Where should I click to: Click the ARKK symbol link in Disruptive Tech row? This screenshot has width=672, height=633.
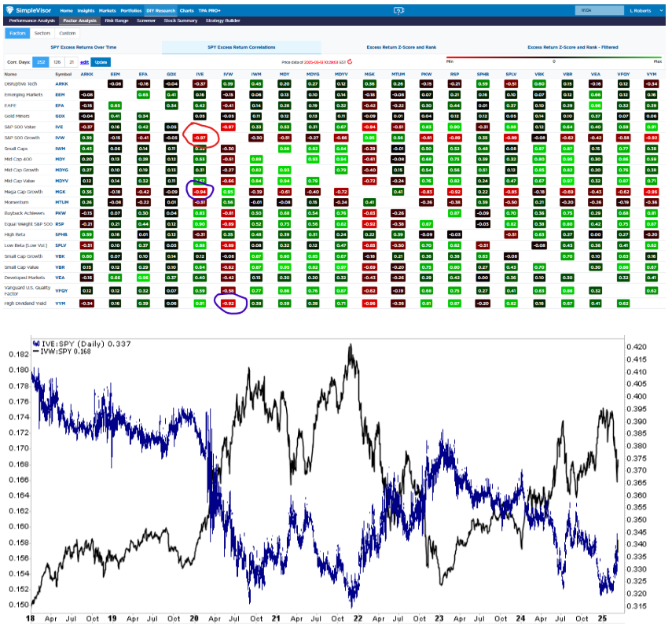tap(62, 84)
